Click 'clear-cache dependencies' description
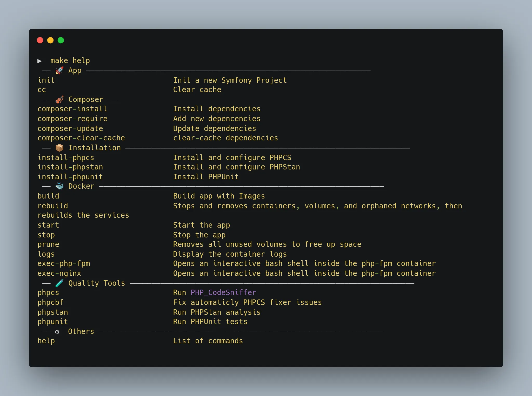 point(225,138)
